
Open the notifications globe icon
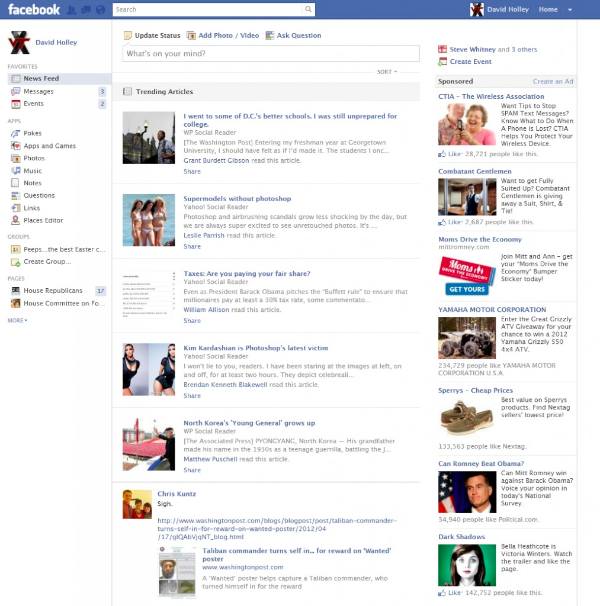(x=98, y=10)
